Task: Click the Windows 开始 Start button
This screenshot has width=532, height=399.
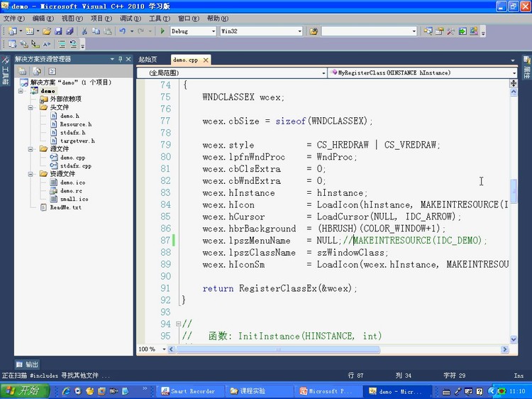Action: pyautogui.click(x=23, y=390)
